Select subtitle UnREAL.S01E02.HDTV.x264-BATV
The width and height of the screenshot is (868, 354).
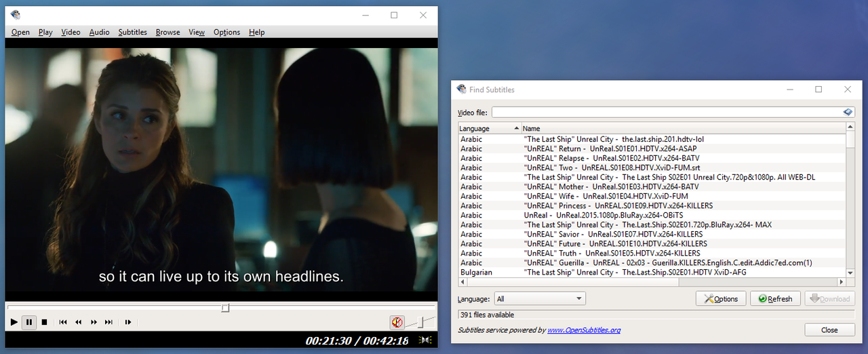pos(652,158)
